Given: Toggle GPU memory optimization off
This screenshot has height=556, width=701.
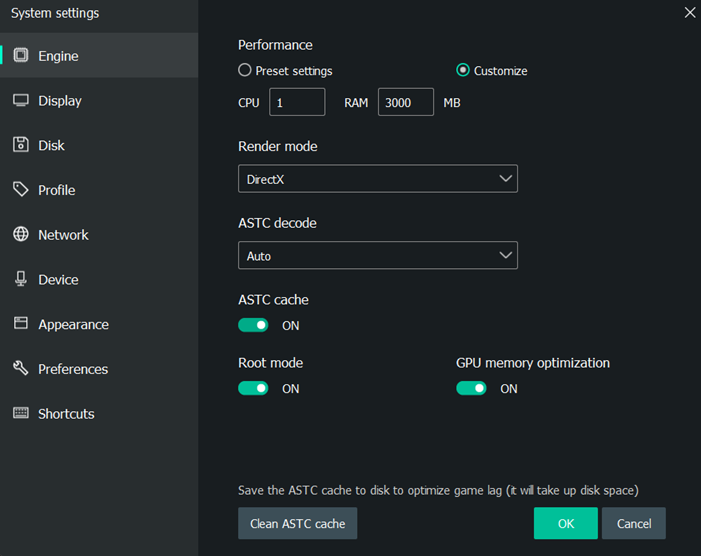Looking at the screenshot, I should tap(471, 388).
